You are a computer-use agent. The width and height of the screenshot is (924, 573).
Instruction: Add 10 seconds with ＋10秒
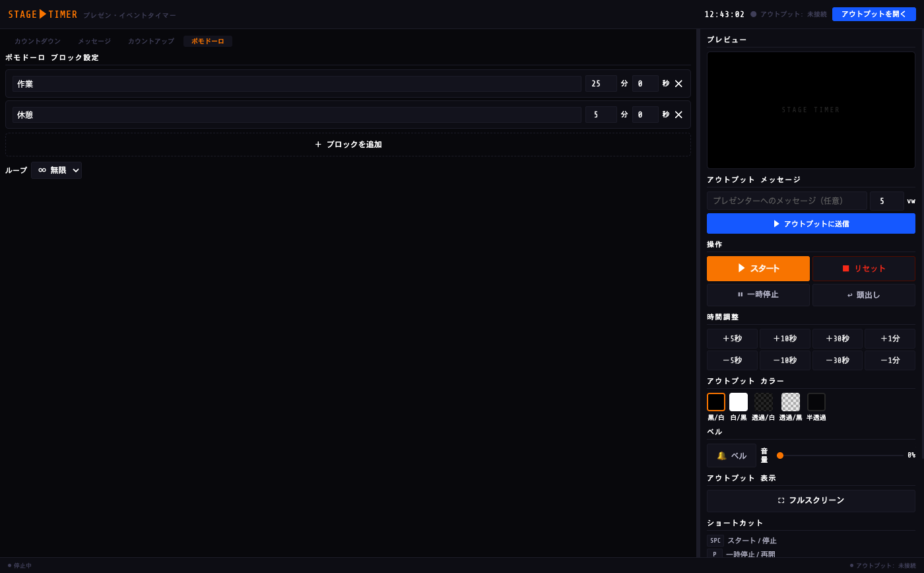point(785,339)
